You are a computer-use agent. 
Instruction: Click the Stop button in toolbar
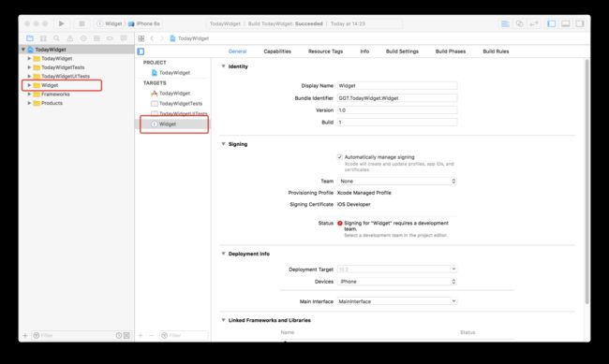tap(82, 23)
